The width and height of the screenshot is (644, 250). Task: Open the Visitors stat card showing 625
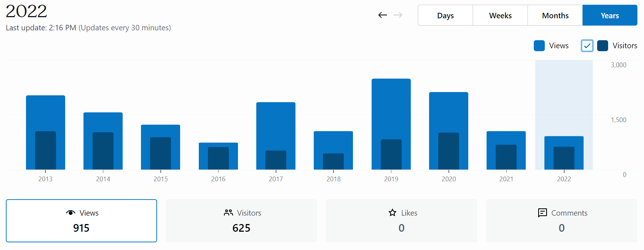241,221
